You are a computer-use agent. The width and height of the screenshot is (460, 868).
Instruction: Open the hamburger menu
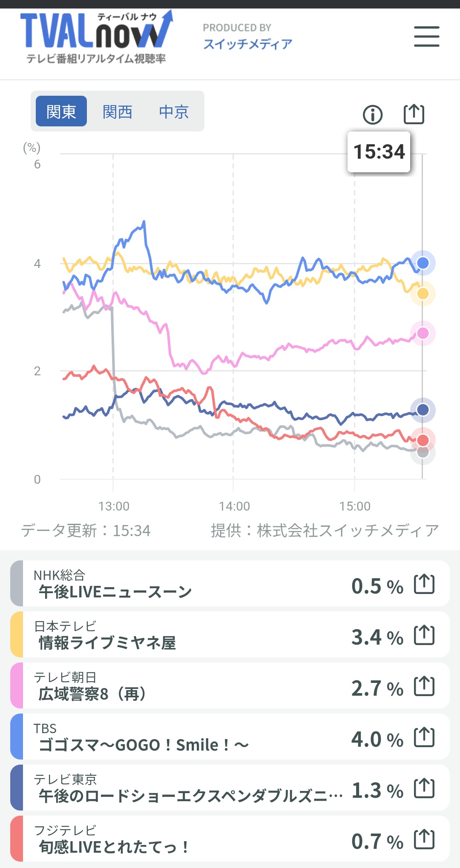click(x=426, y=36)
